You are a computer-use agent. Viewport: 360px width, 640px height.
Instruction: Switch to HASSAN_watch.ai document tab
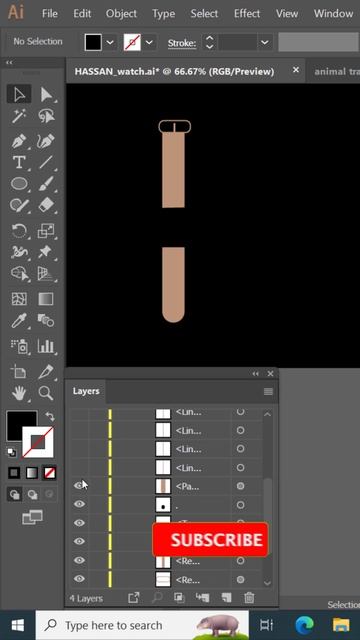tap(174, 71)
